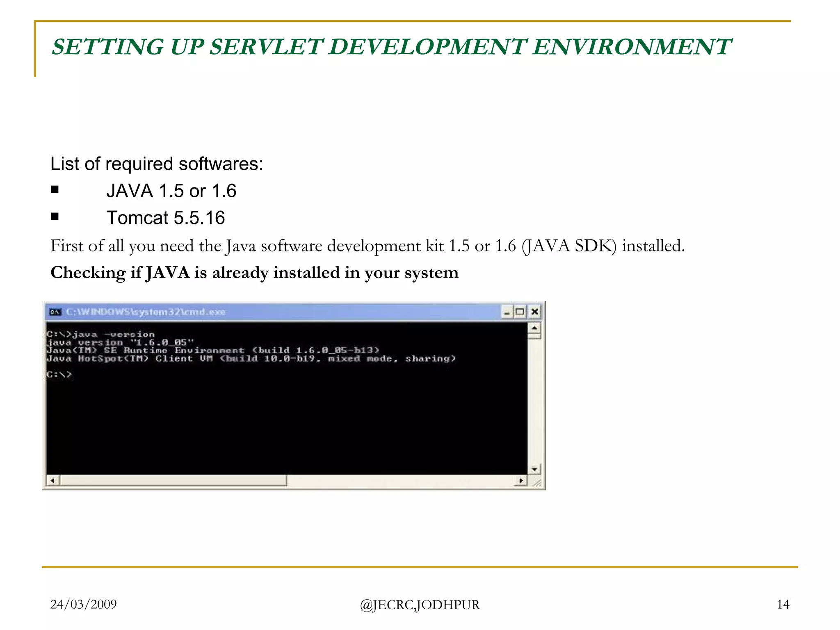Click the horizontal scrollbar thumb
Image resolution: width=840 pixels, height=630 pixels.
[173, 480]
